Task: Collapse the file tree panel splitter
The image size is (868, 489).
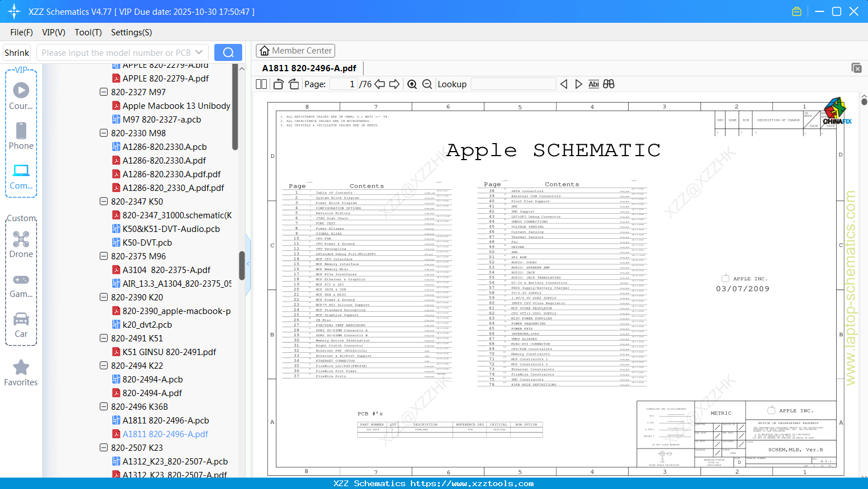Action: tap(248, 263)
